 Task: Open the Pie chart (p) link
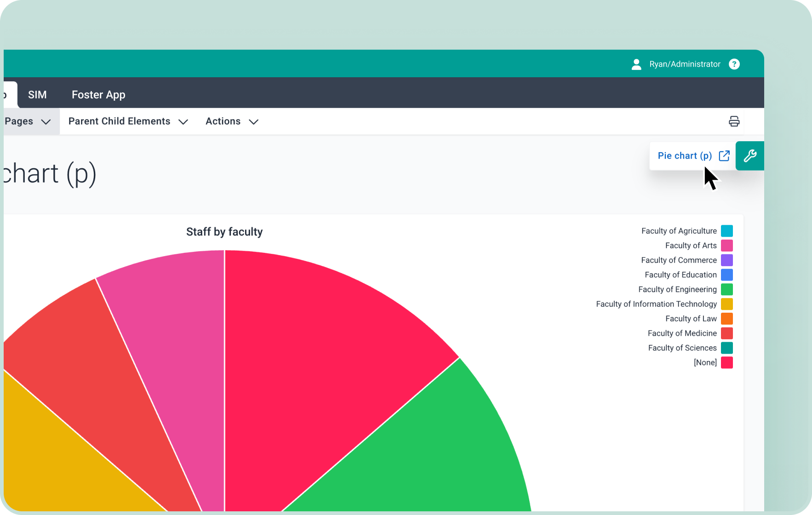(x=684, y=156)
